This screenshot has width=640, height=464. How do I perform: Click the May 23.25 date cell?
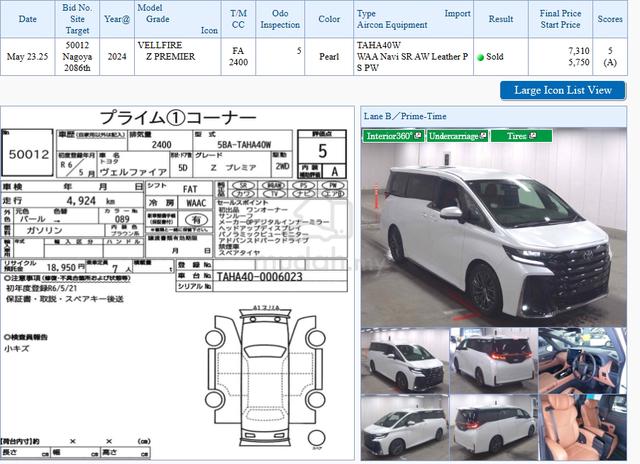click(x=27, y=57)
